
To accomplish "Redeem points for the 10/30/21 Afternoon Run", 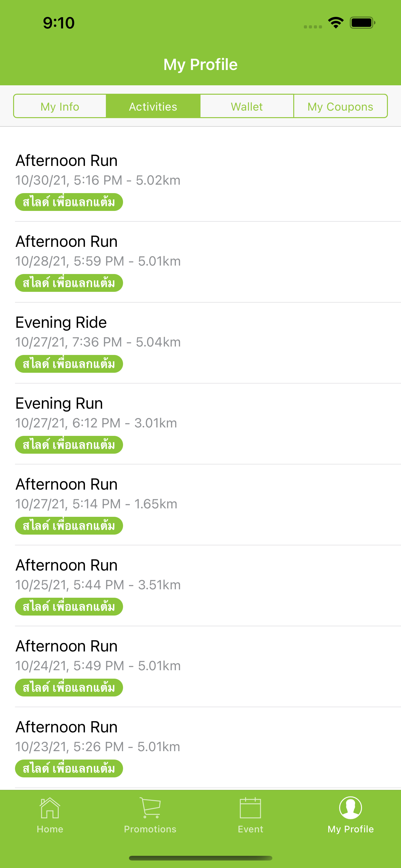I will click(x=69, y=202).
